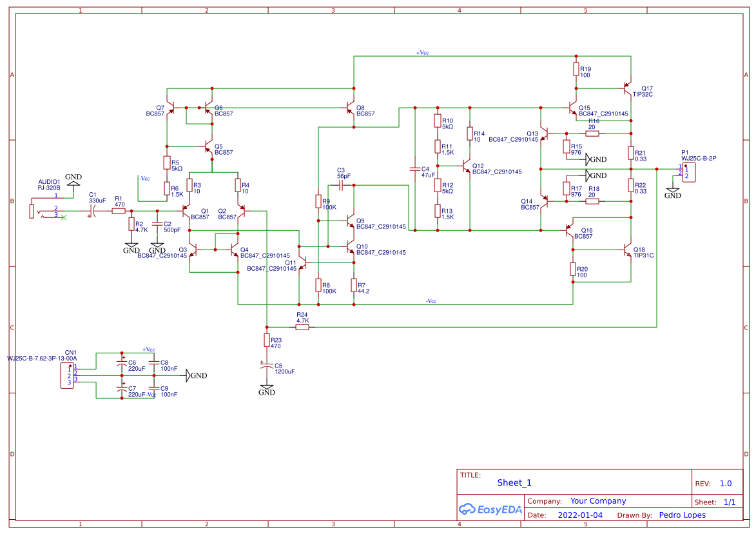
Task: Click the R19 100 ohm resistor
Action: point(576,69)
